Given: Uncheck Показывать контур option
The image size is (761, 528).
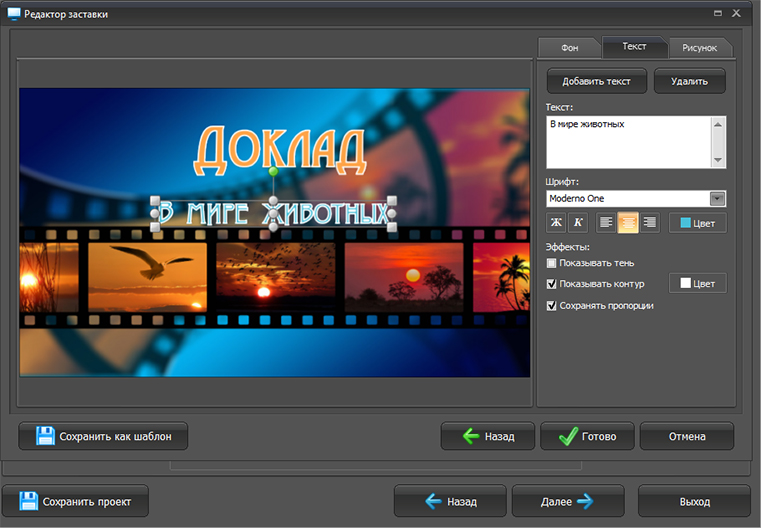Looking at the screenshot, I should [x=552, y=284].
